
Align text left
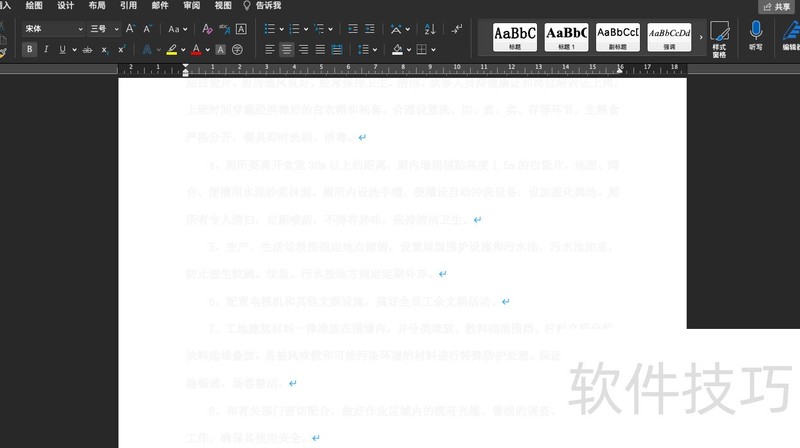[x=270, y=49]
